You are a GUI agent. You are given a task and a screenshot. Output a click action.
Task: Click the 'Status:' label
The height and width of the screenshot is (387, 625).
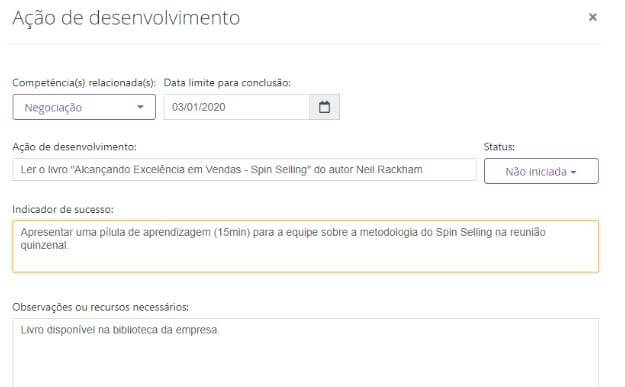coord(499,147)
